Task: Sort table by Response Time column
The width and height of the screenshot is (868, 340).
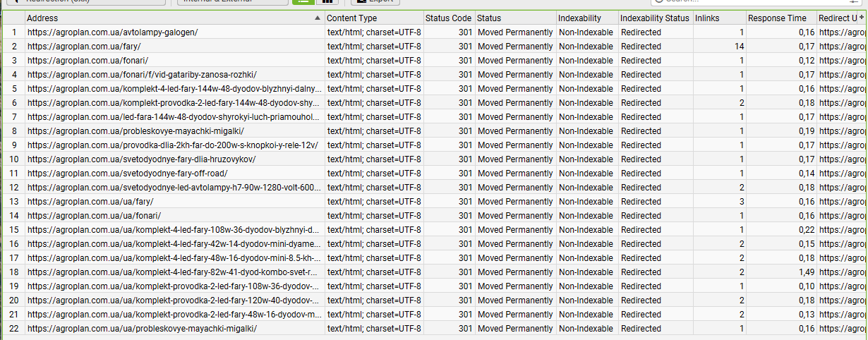Action: [780, 18]
